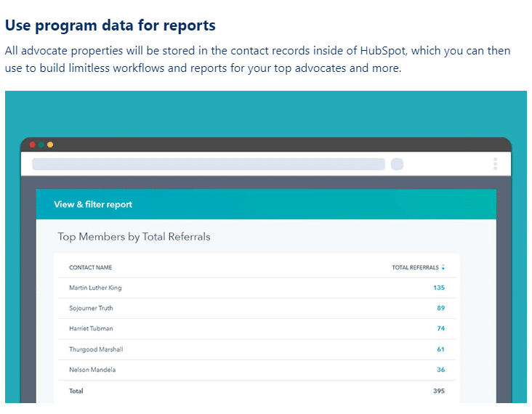This screenshot has width=532, height=414.
Task: Open the three-dot browser menu
Action: [496, 164]
